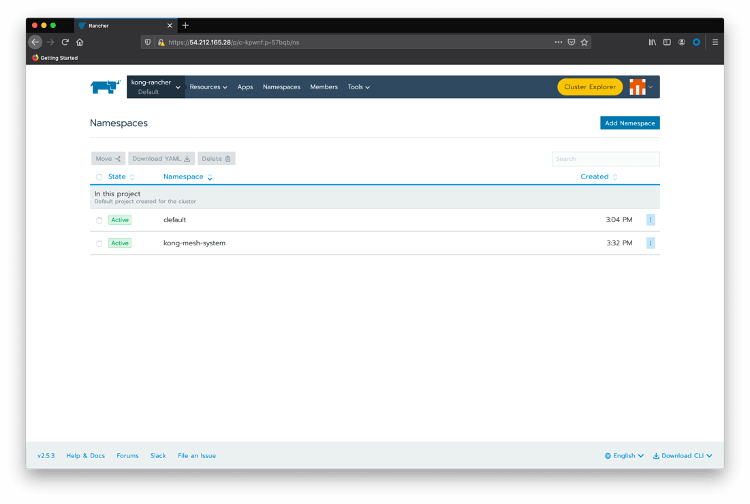This screenshot has width=750, height=504.
Task: Open a new browser tab
Action: coord(185,25)
